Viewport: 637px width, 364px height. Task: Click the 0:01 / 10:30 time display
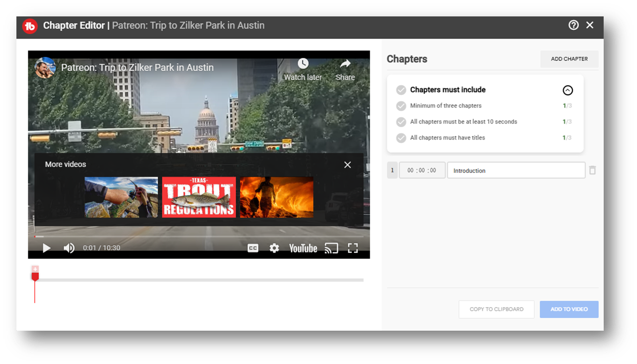[x=102, y=248]
